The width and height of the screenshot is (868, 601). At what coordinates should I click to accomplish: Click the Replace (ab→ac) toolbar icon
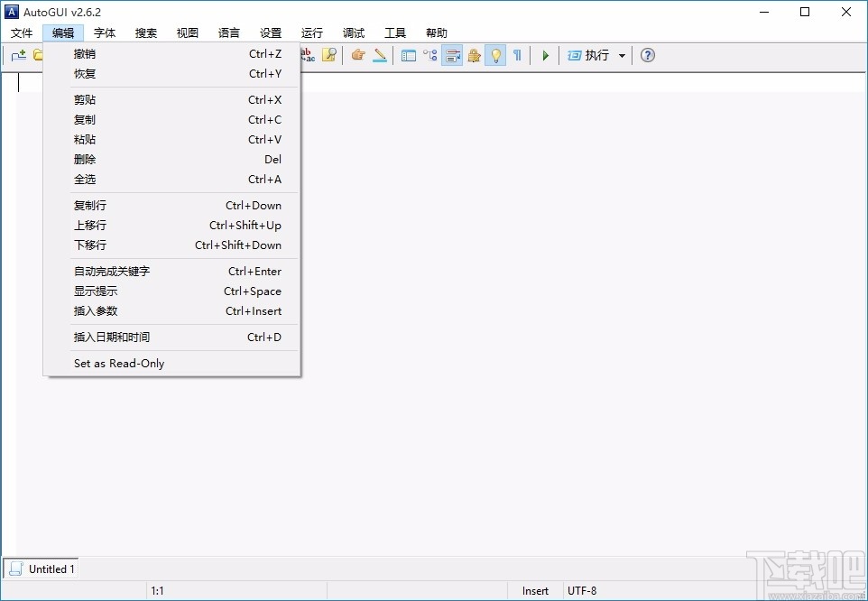[x=307, y=55]
